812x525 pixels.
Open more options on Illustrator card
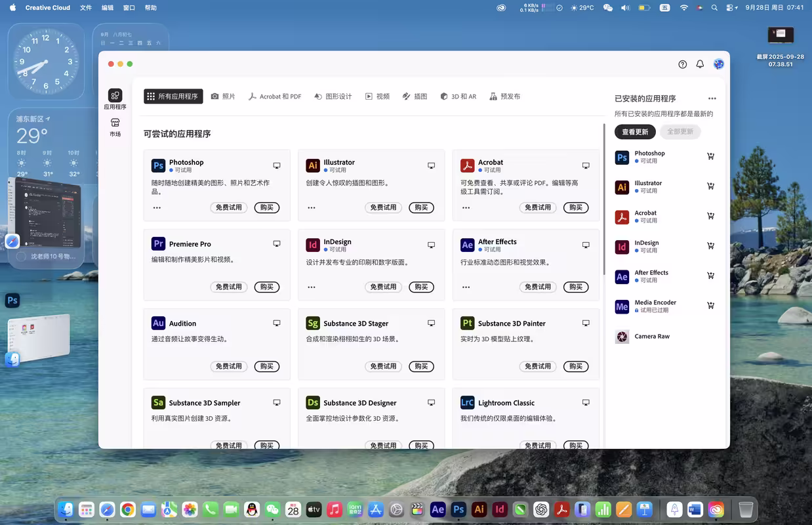click(x=312, y=207)
